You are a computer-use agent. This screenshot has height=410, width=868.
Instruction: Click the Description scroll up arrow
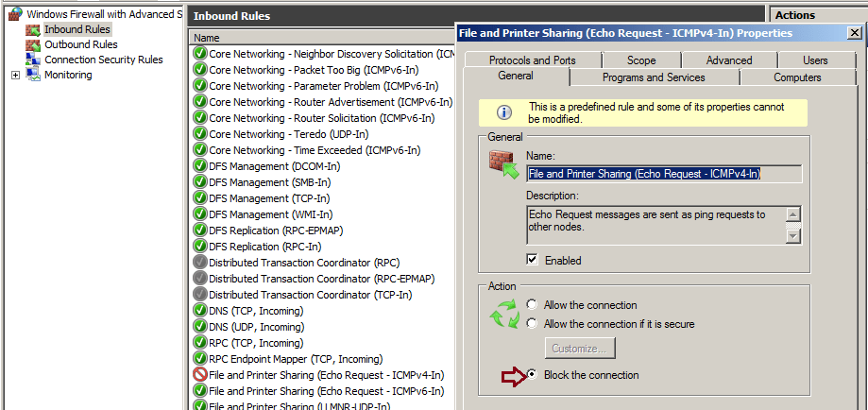(793, 214)
